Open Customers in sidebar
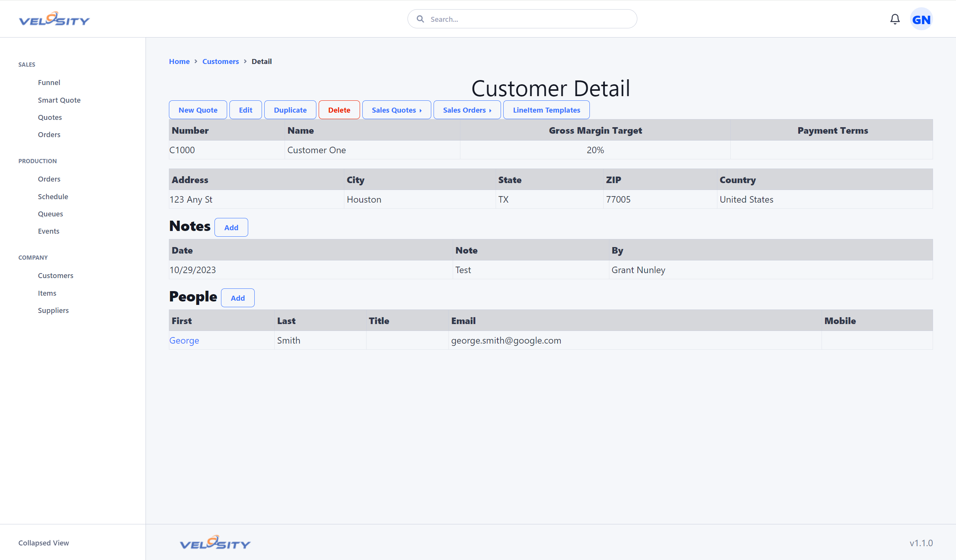 (56, 275)
